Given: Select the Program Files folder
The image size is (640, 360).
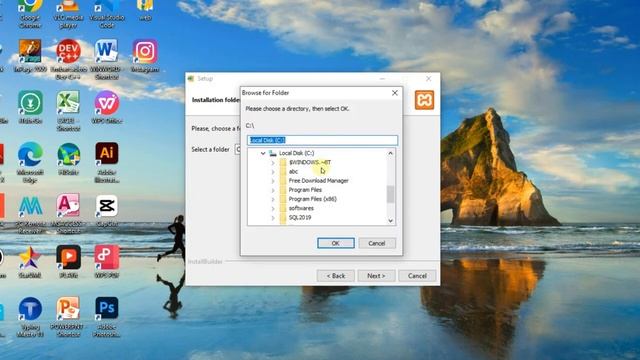Looking at the screenshot, I should pyautogui.click(x=305, y=190).
